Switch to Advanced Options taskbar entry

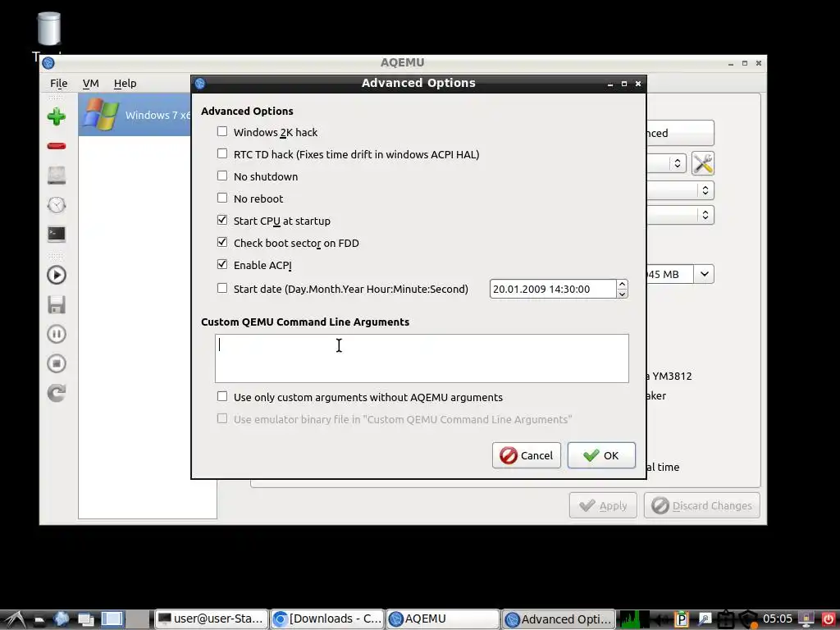pos(559,619)
